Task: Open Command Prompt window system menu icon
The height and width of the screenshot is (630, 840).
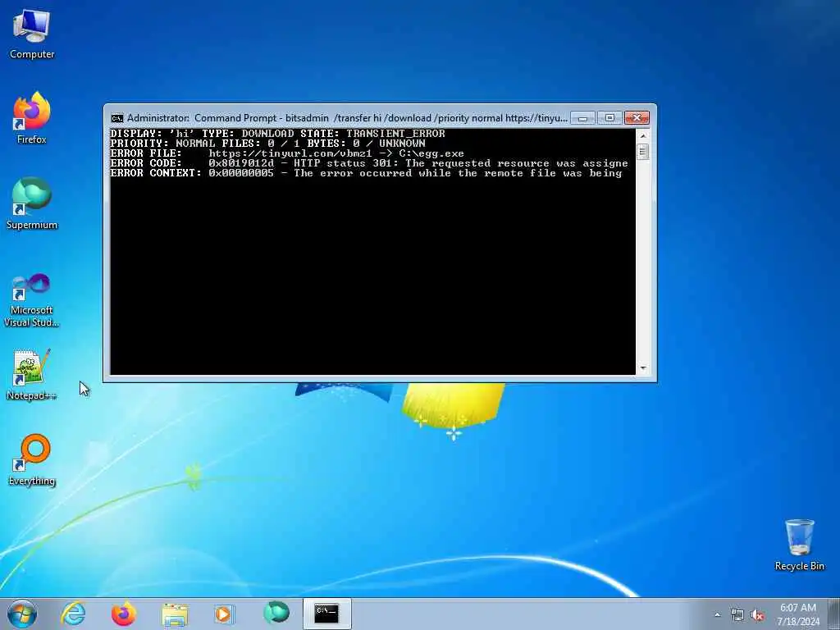Action: (x=116, y=118)
